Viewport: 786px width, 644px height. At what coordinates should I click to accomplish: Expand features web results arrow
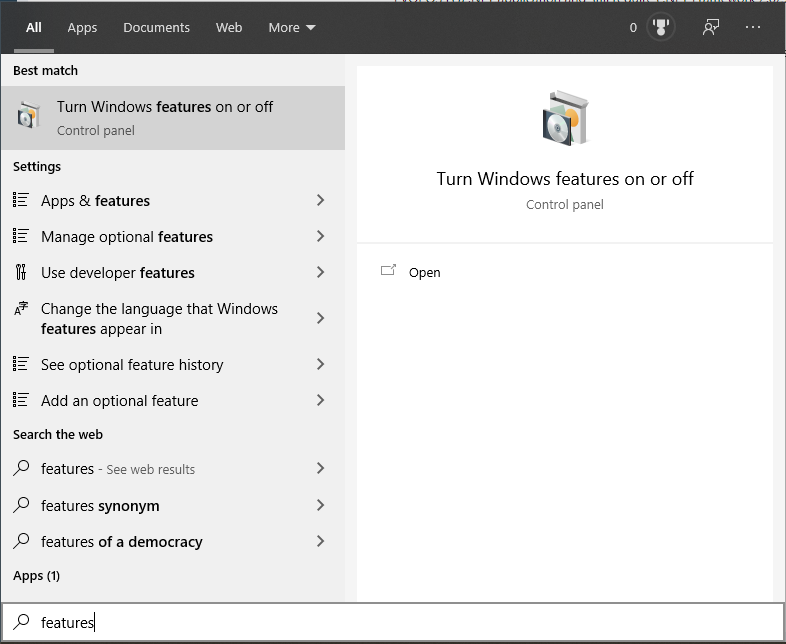[x=320, y=468]
